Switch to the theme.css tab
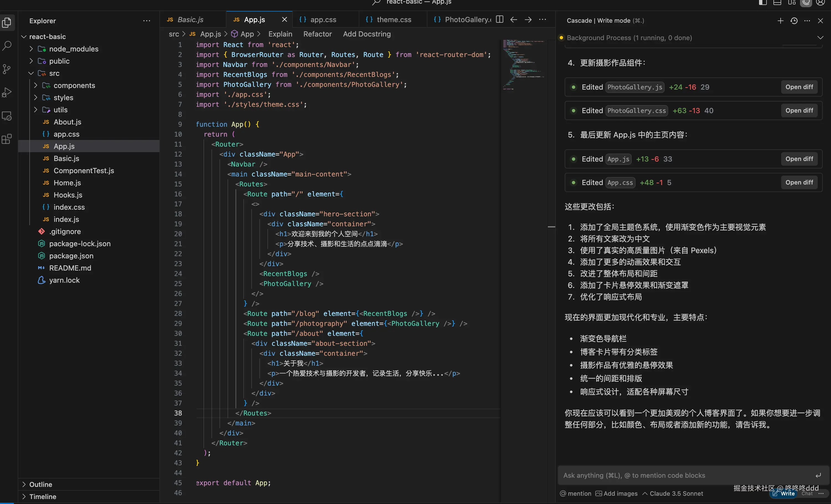Screen dimensions: 831x504 [x=394, y=20]
